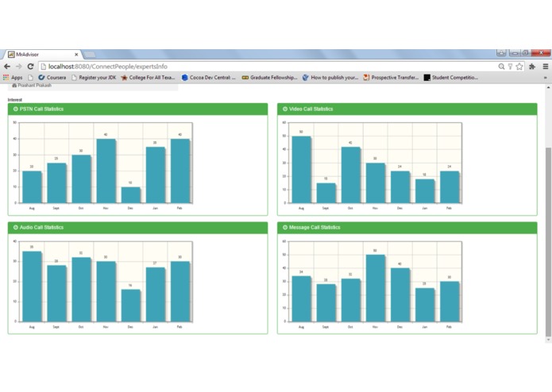552x392 pixels.
Task: Click PSTN Call Statistics header icon
Action: click(x=16, y=109)
